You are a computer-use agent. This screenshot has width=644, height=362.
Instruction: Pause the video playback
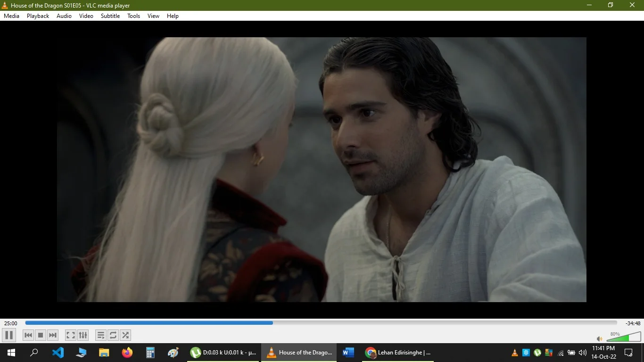pos(9,335)
